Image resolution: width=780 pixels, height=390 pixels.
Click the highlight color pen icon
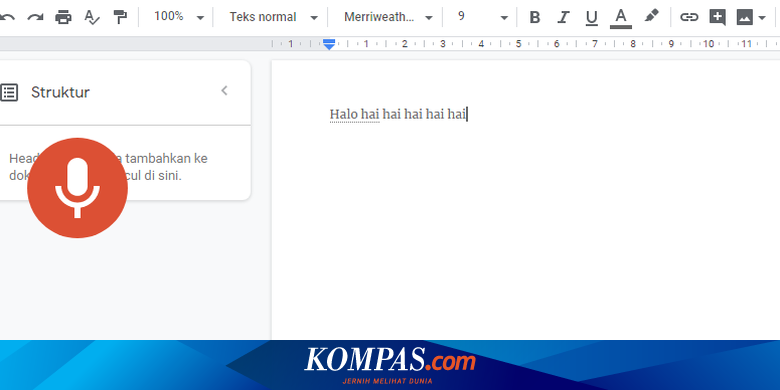coord(651,16)
